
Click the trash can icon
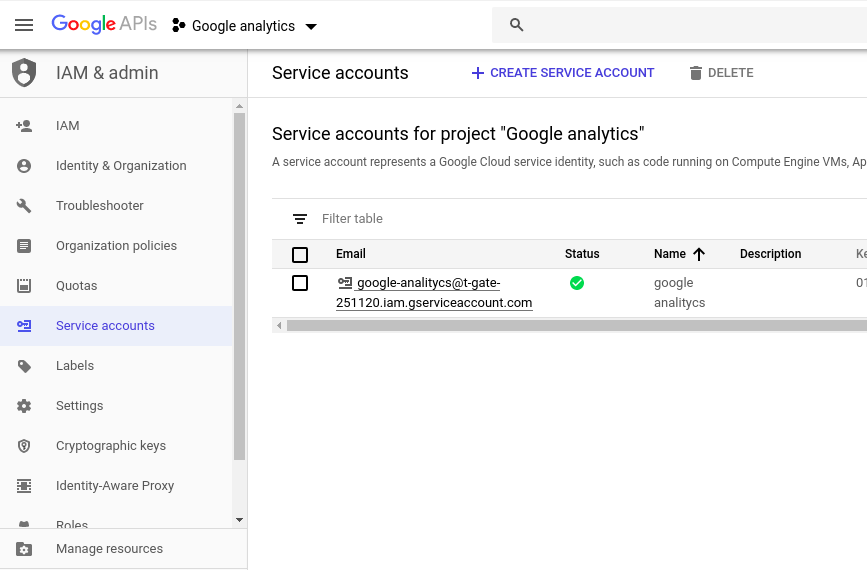tap(696, 73)
